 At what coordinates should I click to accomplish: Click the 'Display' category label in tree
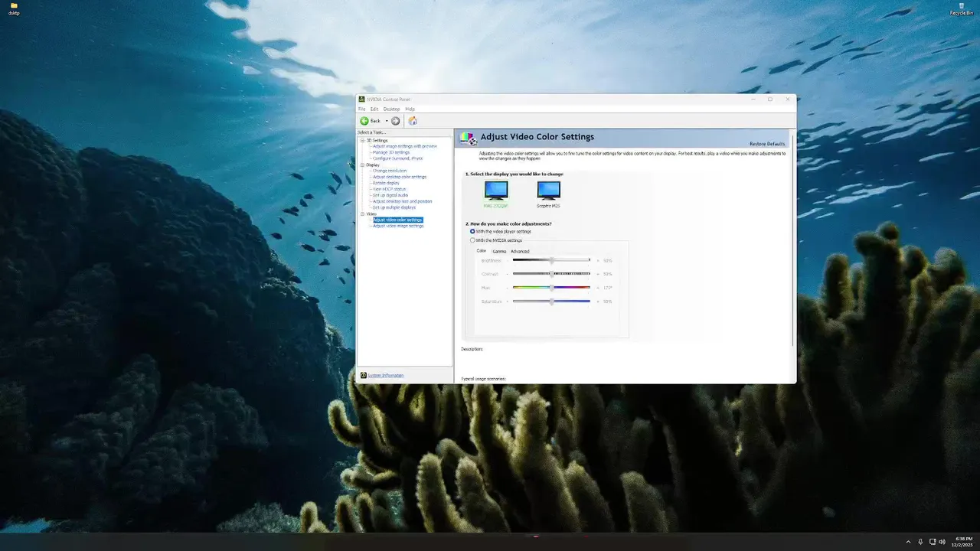click(x=373, y=165)
